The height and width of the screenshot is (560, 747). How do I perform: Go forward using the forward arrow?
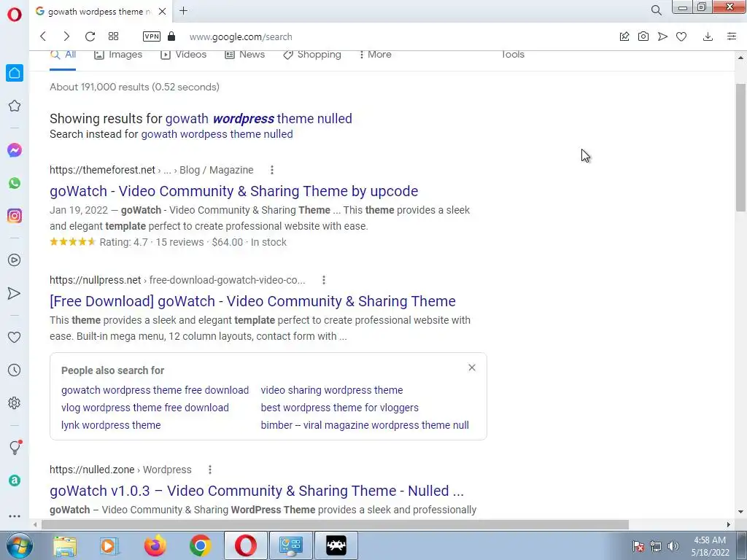(x=66, y=36)
